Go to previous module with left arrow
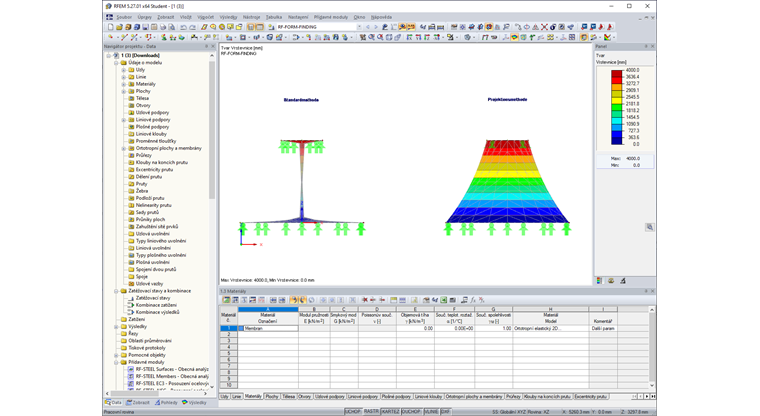 coord(367,27)
